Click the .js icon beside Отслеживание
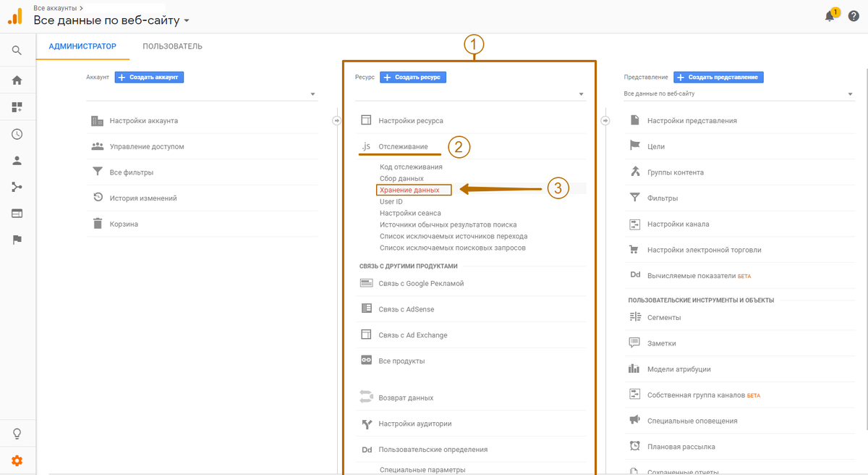Image resolution: width=868 pixels, height=475 pixels. click(x=366, y=146)
